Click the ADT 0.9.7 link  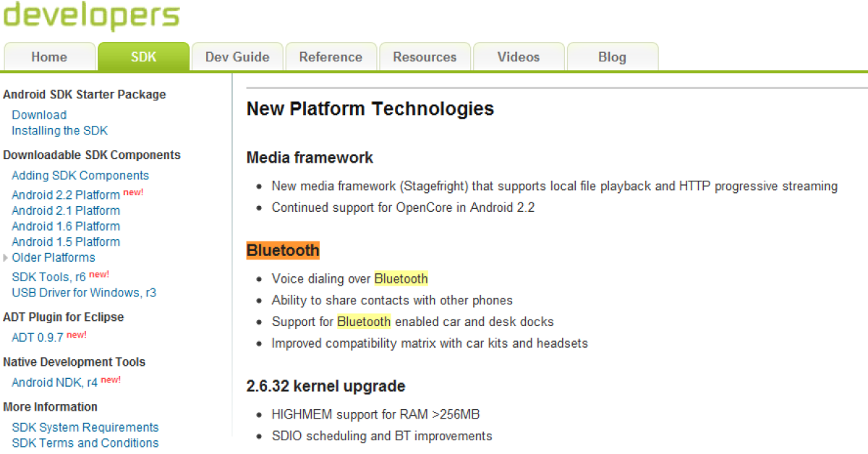(x=38, y=338)
